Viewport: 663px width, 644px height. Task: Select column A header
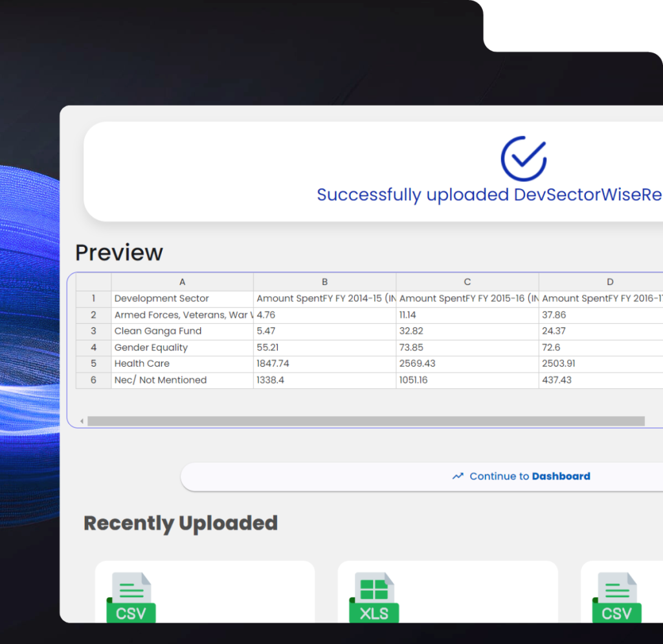(182, 282)
